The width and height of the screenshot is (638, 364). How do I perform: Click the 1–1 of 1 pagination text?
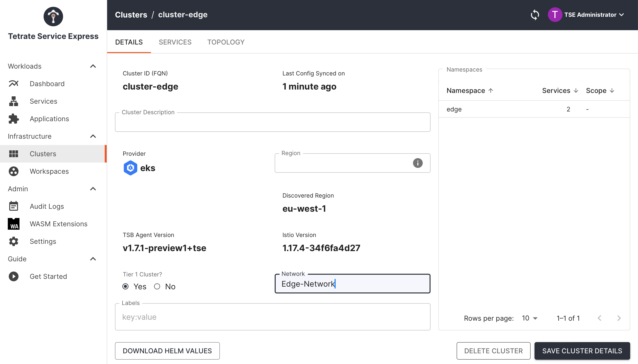click(568, 318)
